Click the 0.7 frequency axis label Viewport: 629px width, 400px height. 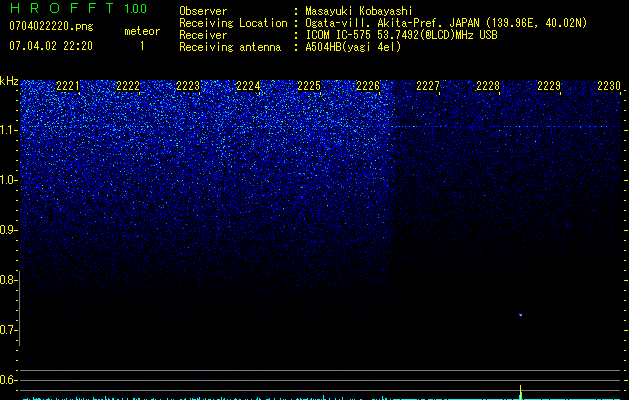pos(9,330)
